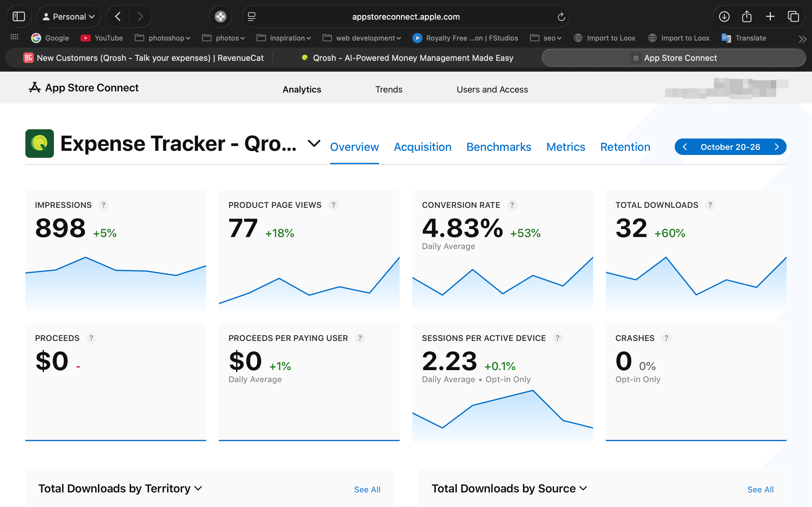Go to next week after October 20-26

click(x=776, y=147)
